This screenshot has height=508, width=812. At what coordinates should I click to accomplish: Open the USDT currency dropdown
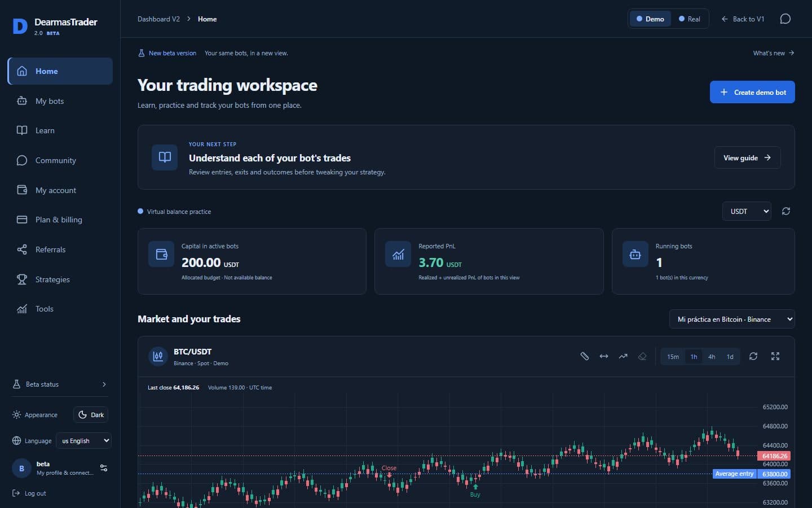pyautogui.click(x=747, y=211)
